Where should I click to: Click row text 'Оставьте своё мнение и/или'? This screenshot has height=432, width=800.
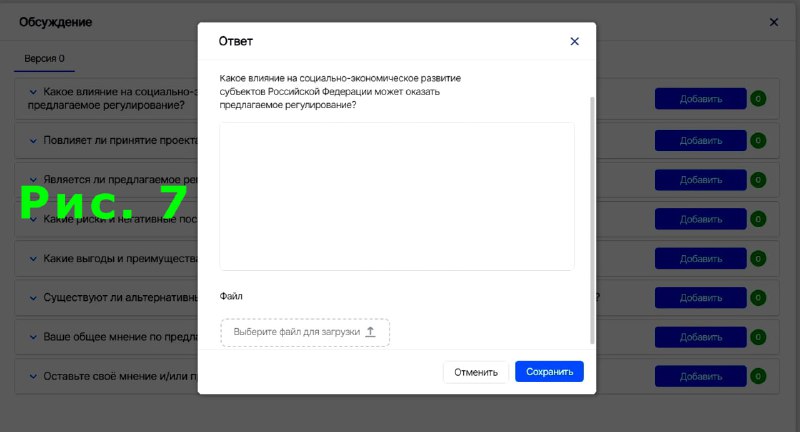(x=120, y=376)
